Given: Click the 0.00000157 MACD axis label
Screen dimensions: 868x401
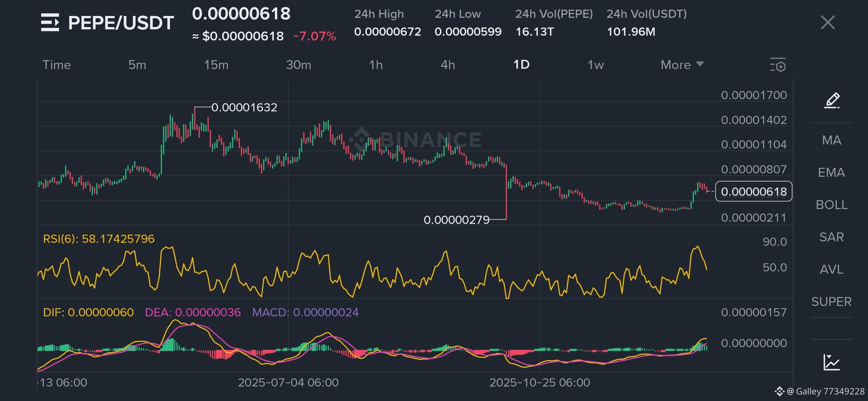Looking at the screenshot, I should [x=754, y=312].
